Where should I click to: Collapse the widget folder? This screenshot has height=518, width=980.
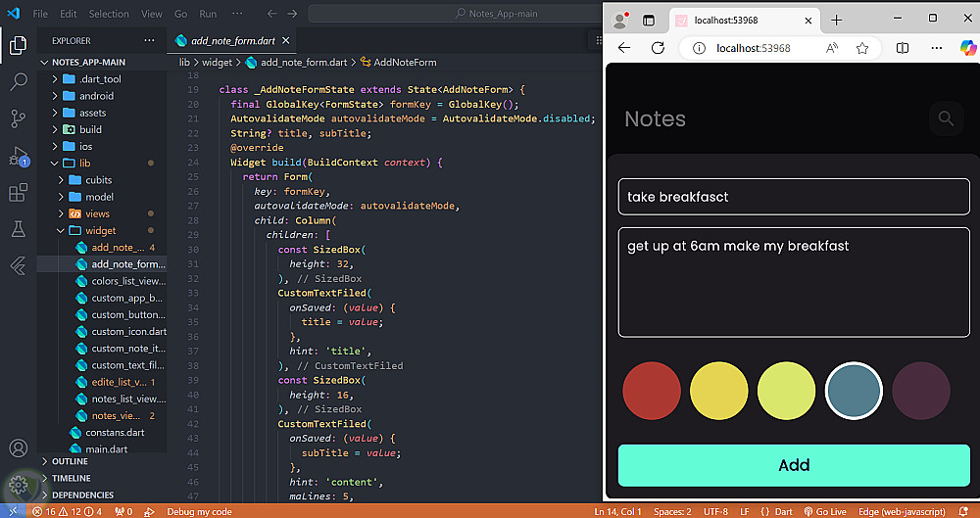pos(100,231)
